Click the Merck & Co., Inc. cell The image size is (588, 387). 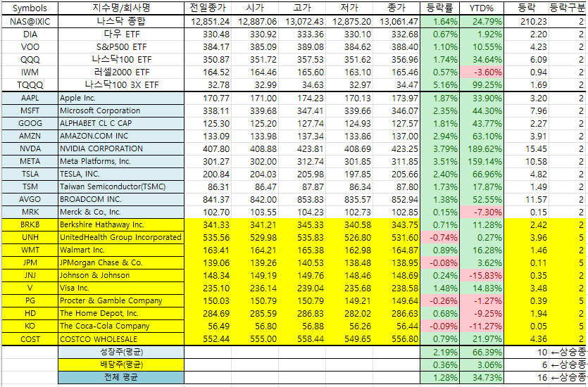(x=121, y=212)
